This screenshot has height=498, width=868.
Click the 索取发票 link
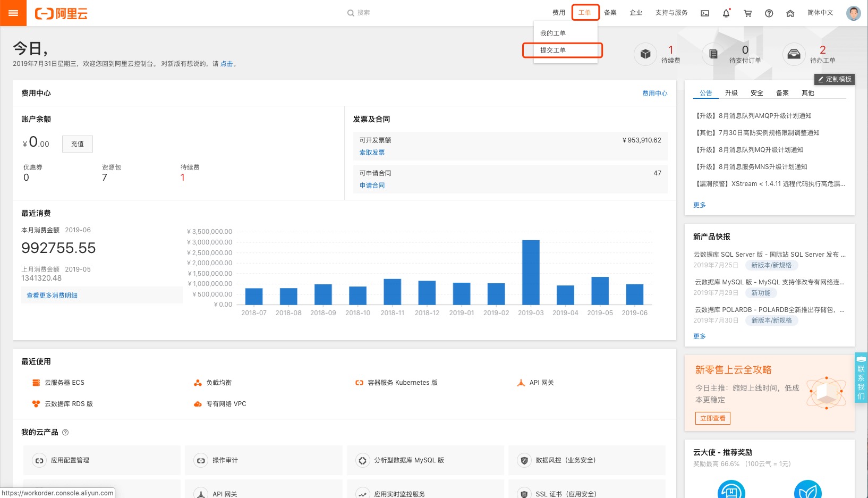372,153
